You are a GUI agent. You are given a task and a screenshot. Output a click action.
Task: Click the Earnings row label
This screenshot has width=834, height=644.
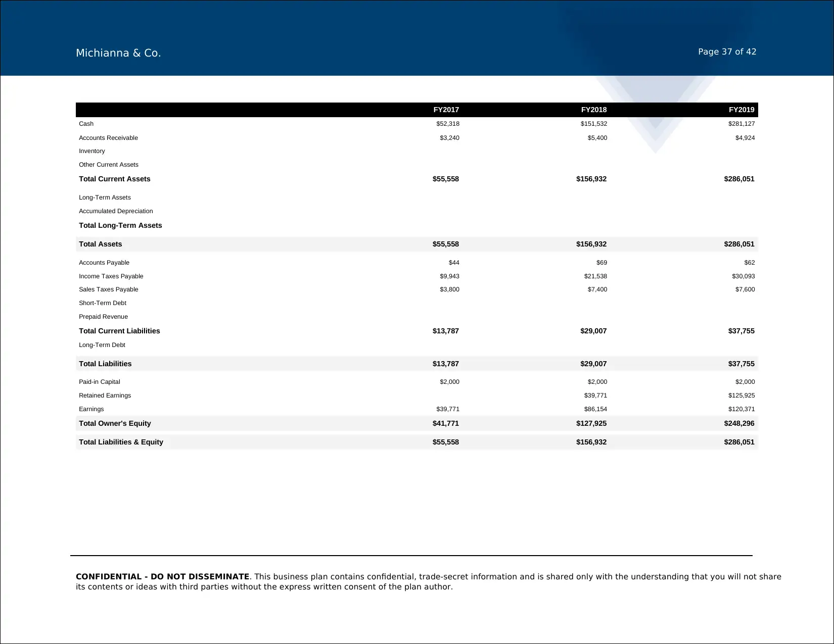click(x=91, y=409)
